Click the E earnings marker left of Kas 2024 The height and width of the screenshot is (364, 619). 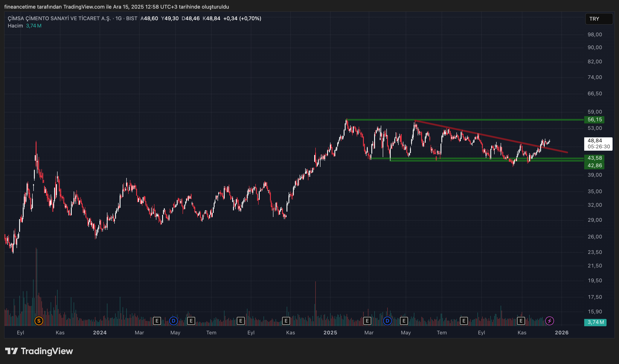click(x=286, y=321)
